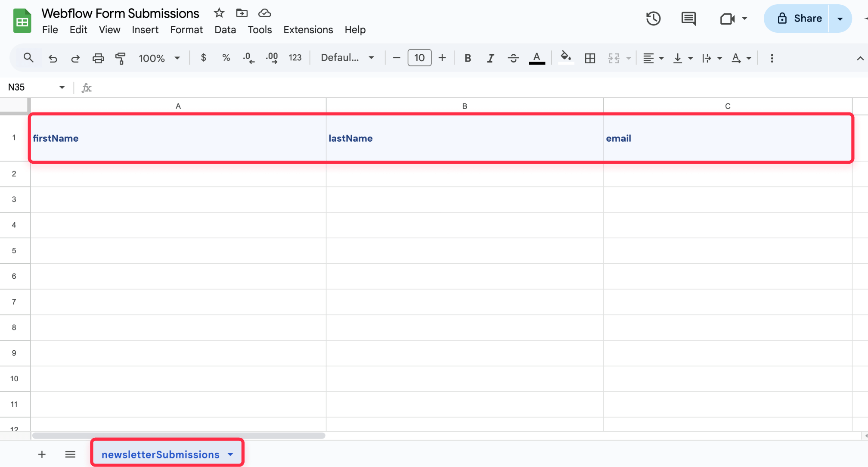Open the Share quick actions arrow
The width and height of the screenshot is (868, 467).
click(x=840, y=19)
